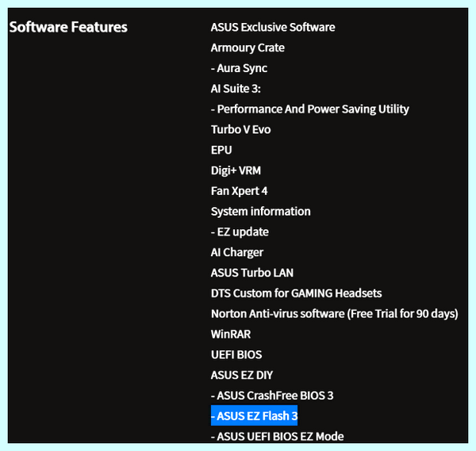
Task: Click the 'Armoury Crate' entry
Action: pos(248,48)
